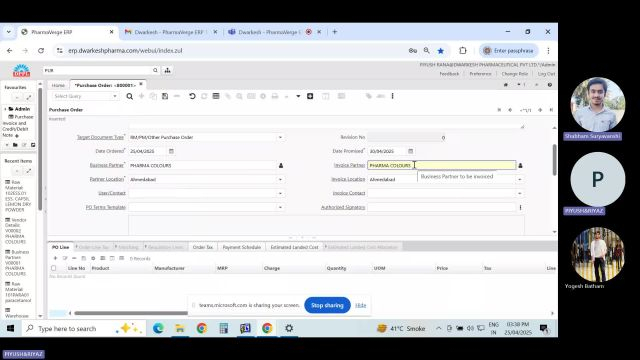Open the Order Tax tab
Image resolution: width=640 pixels, height=360 pixels.
[203, 247]
